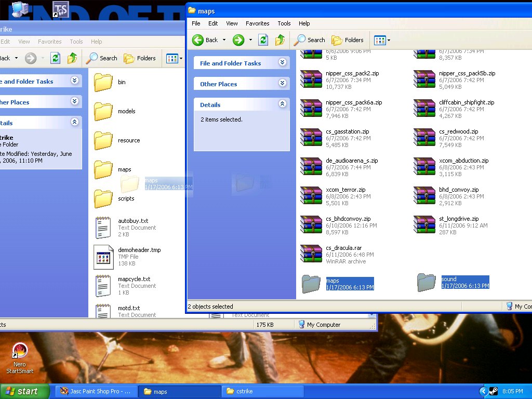Expand the Other Places panel
The image size is (532, 399).
pos(283,83)
